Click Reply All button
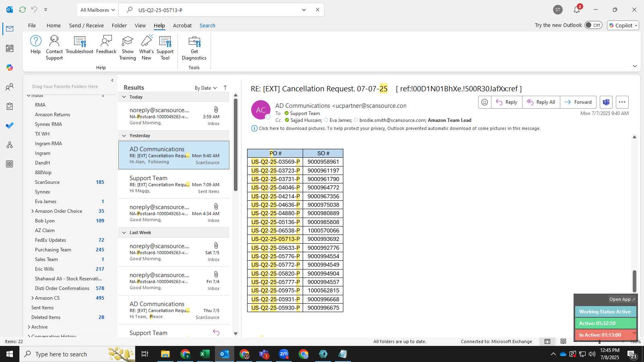 click(541, 102)
